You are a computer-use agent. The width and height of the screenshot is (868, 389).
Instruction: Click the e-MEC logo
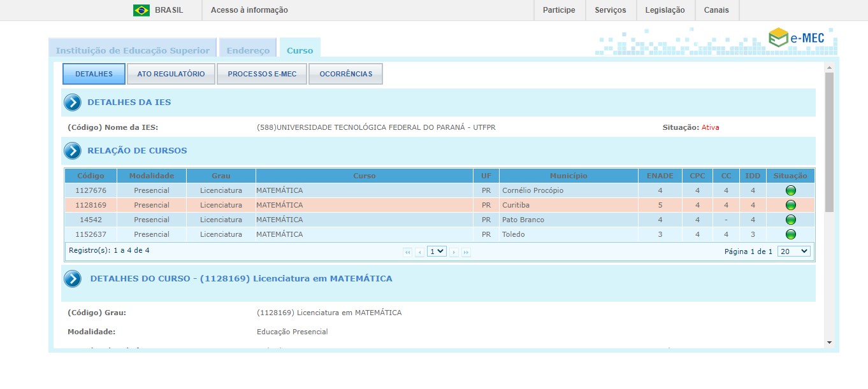pyautogui.click(x=797, y=38)
